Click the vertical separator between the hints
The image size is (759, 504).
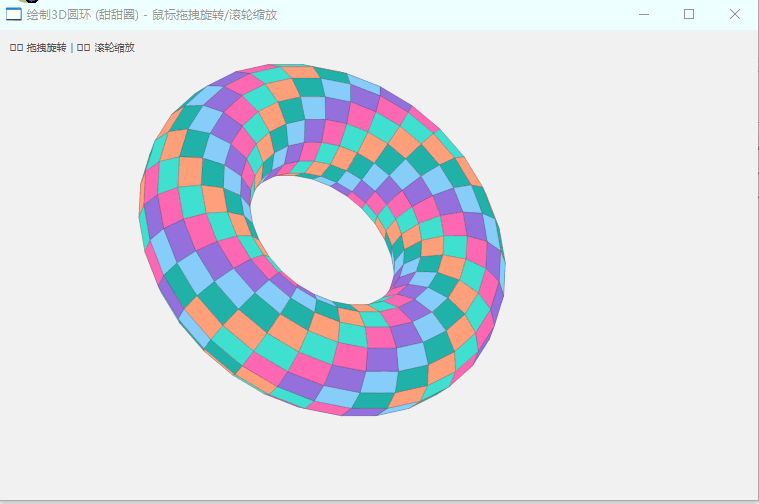tap(72, 47)
